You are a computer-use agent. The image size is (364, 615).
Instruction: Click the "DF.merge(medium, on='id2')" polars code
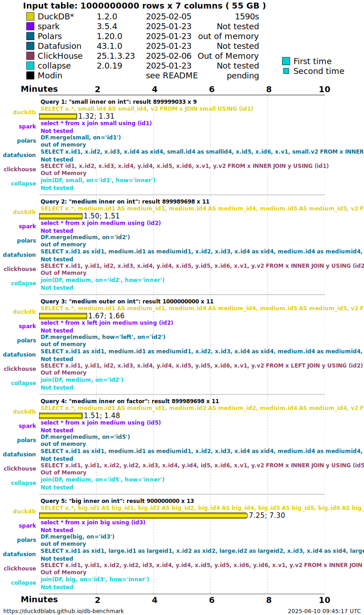(x=86, y=237)
